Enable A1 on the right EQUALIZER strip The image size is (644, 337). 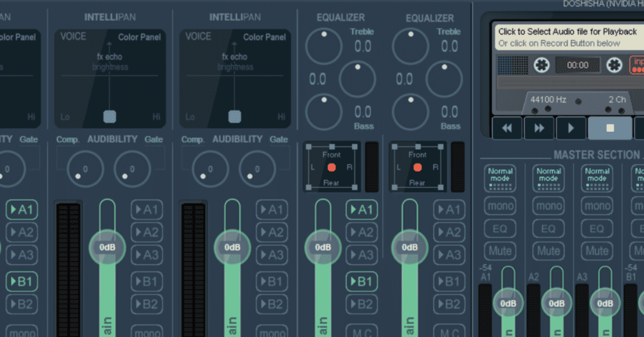point(449,209)
